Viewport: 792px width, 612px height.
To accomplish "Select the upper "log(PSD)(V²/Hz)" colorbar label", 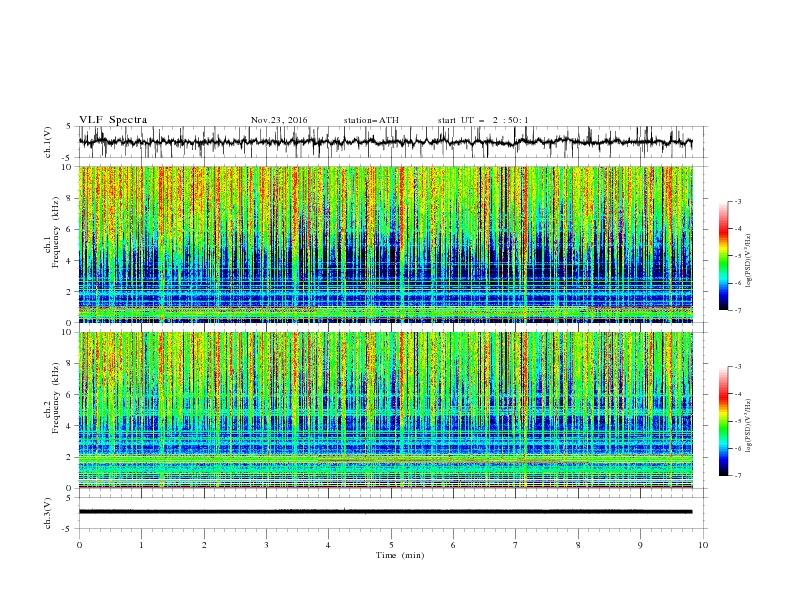I will [748, 261].
